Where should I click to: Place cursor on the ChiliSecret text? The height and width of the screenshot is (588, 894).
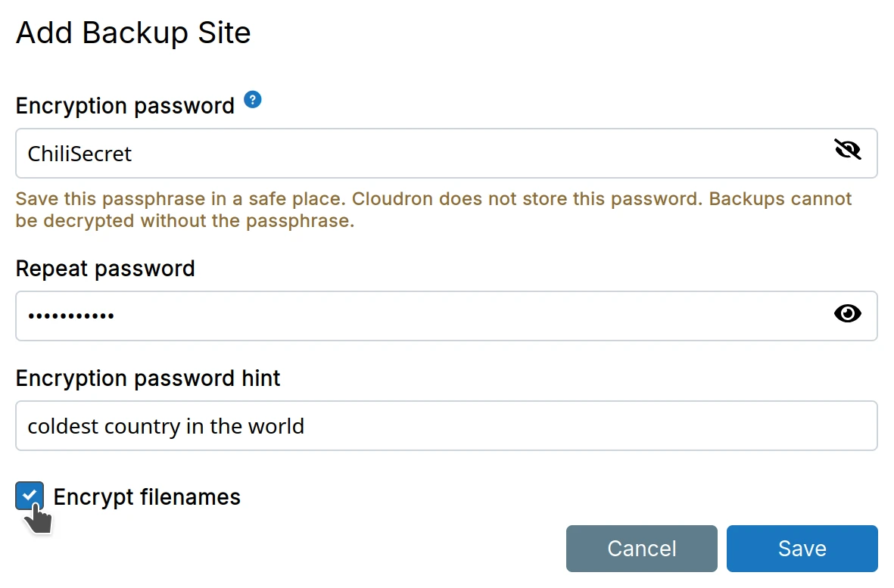coord(79,154)
